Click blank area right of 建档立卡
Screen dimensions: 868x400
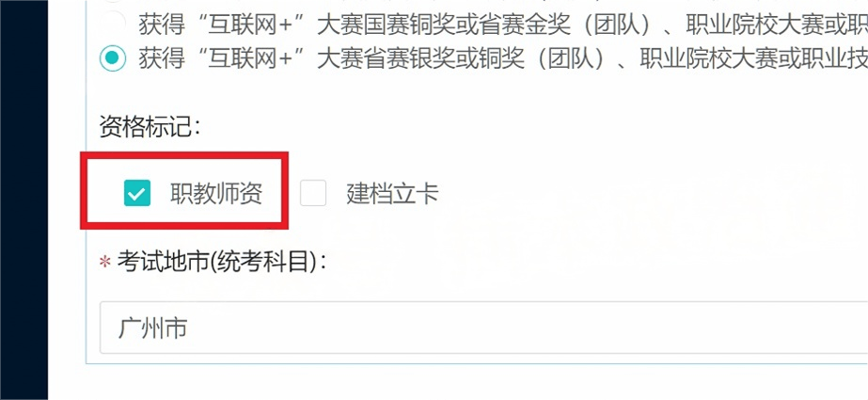(637, 194)
